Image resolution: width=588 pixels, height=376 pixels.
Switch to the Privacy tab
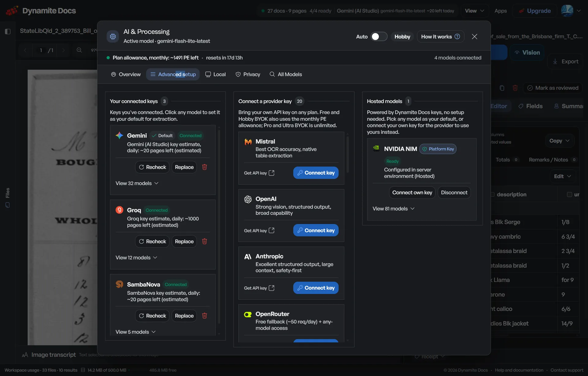[x=248, y=74]
